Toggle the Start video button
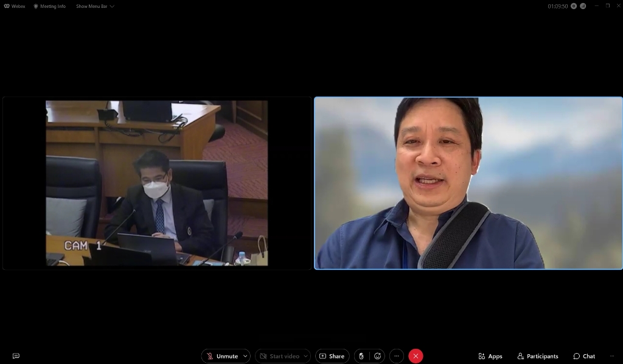The height and width of the screenshot is (364, 623). click(x=279, y=356)
